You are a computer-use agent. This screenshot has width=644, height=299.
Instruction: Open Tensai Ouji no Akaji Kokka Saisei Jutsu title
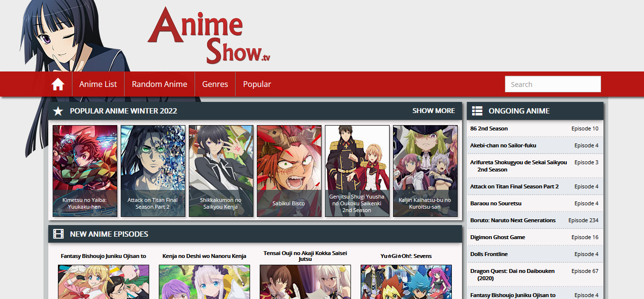(305, 256)
